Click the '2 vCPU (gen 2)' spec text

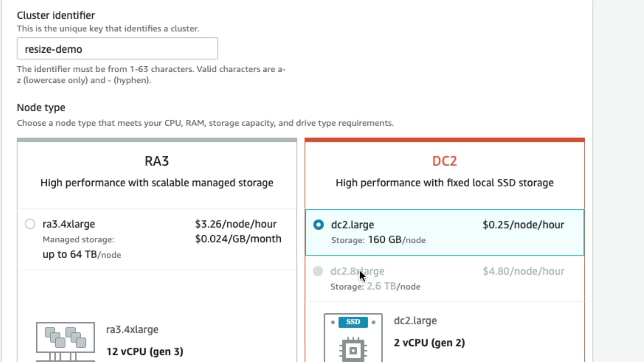coord(429,343)
